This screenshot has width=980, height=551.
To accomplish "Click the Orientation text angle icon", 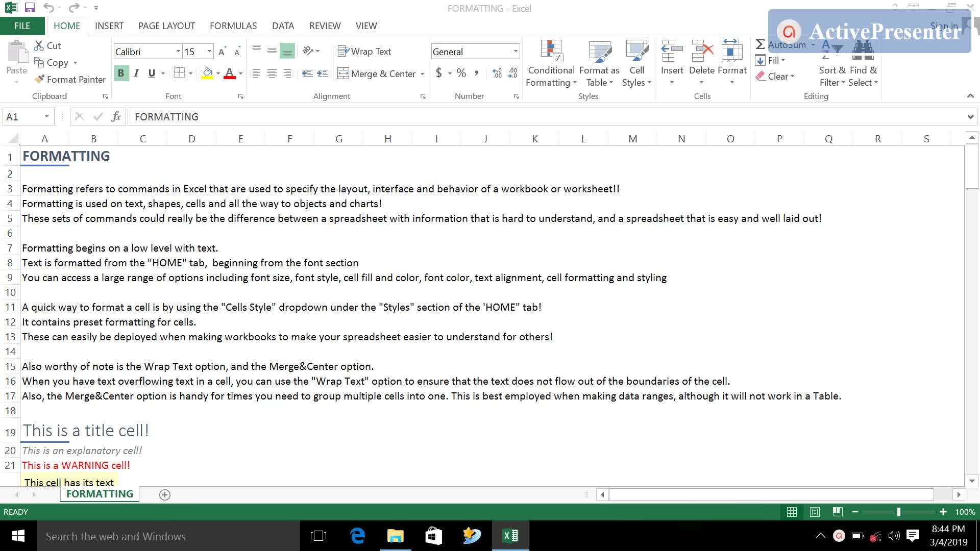I will (308, 51).
